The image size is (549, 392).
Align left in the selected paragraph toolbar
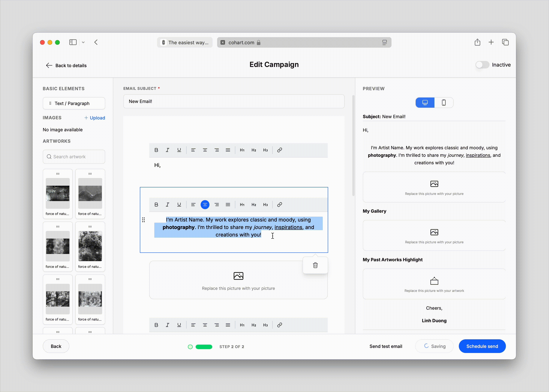pyautogui.click(x=193, y=205)
